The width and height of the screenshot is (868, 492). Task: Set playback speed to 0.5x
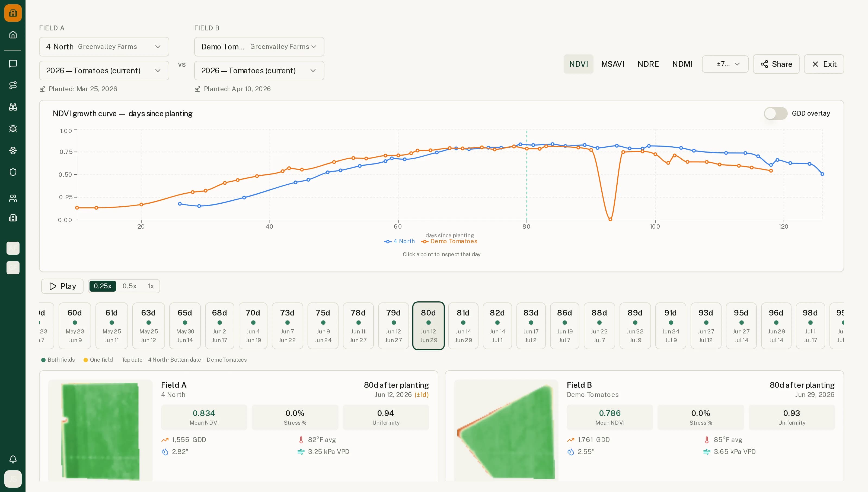click(x=129, y=286)
